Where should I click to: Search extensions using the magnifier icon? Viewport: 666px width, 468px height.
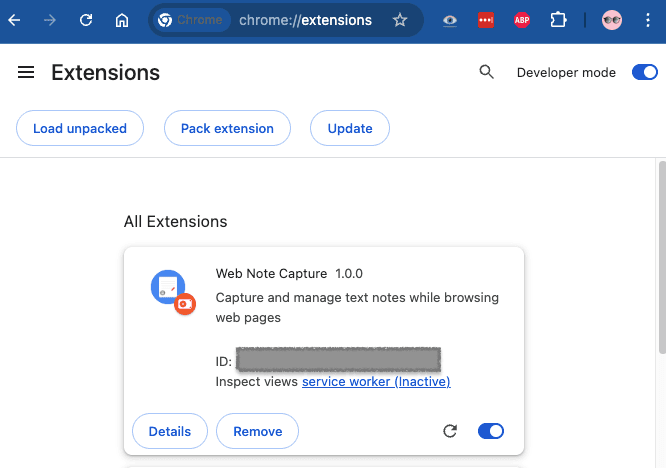coord(486,72)
